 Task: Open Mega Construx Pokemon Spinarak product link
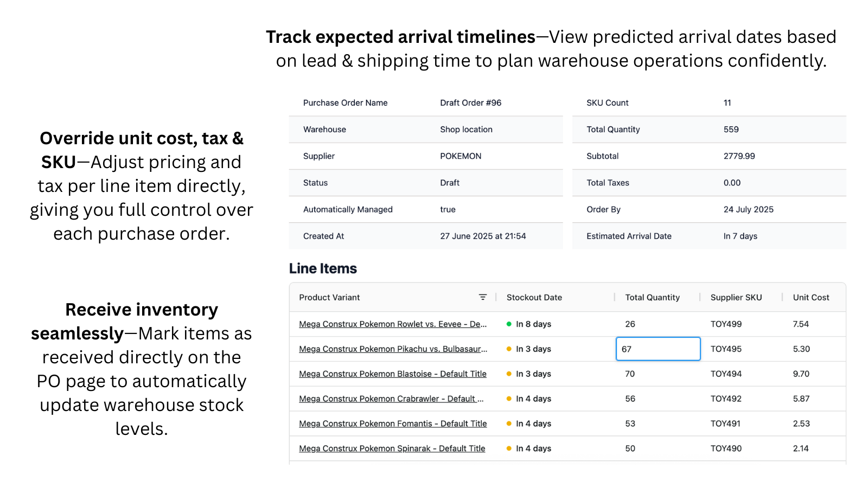(392, 449)
